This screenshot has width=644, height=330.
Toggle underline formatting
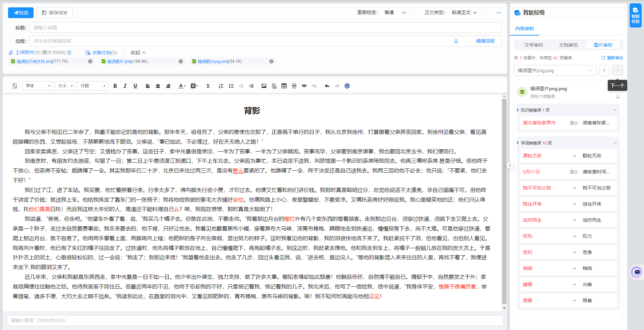tap(135, 86)
